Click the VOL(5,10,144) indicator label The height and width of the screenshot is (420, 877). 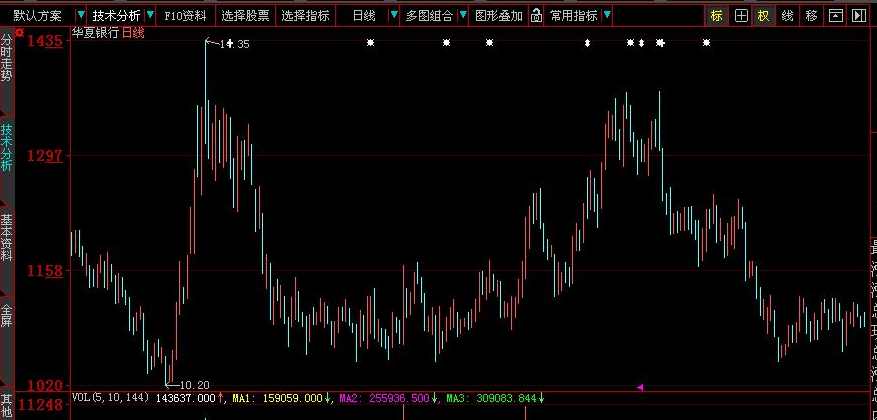[111, 398]
